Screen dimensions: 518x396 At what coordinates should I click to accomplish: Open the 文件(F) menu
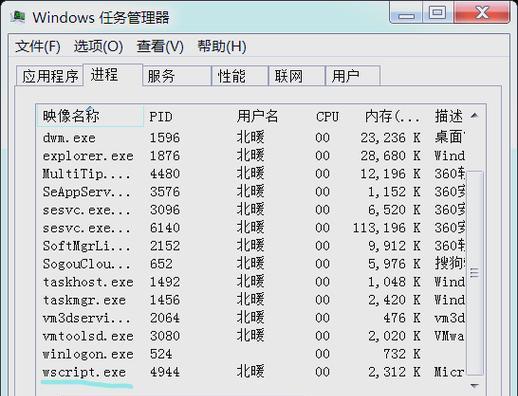point(38,46)
